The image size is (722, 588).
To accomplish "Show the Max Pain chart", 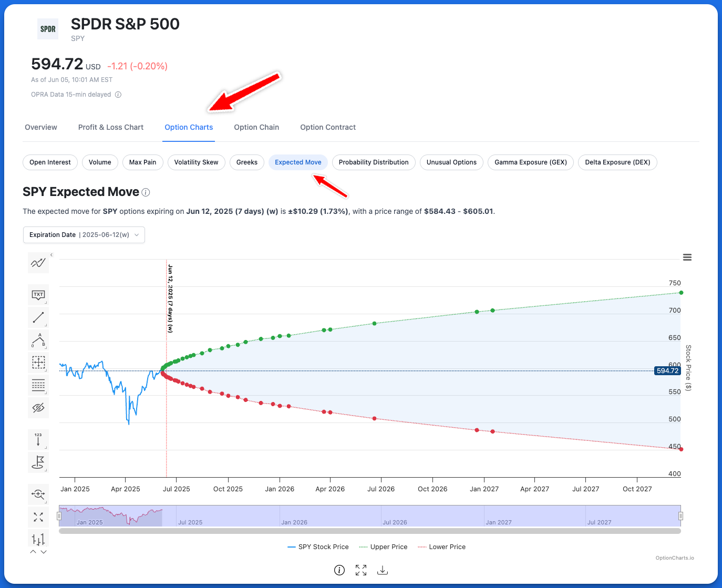I will 143,162.
